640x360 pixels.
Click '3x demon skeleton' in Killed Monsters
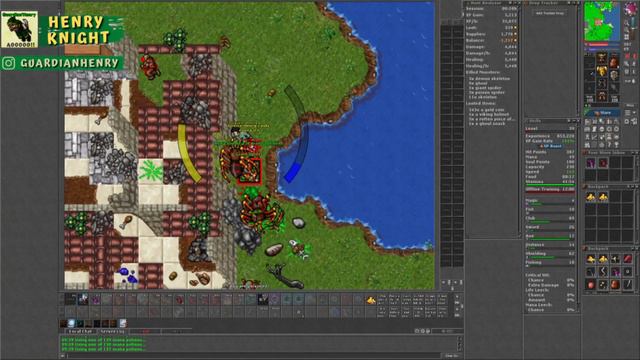(x=489, y=78)
